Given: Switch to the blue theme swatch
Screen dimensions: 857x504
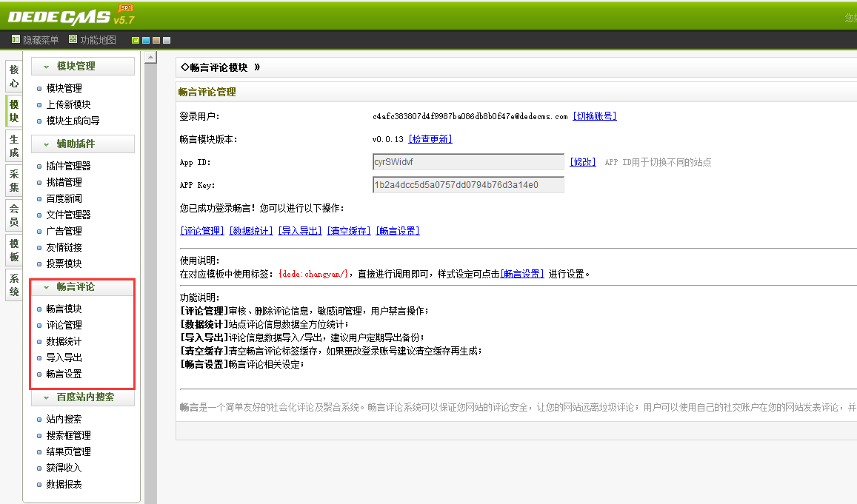Looking at the screenshot, I should click(146, 41).
